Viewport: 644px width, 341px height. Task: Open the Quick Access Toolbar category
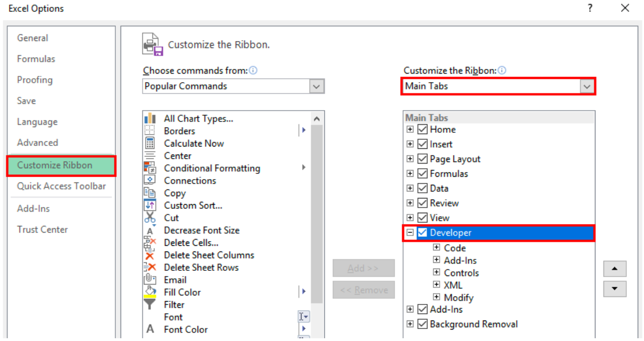pyautogui.click(x=61, y=186)
